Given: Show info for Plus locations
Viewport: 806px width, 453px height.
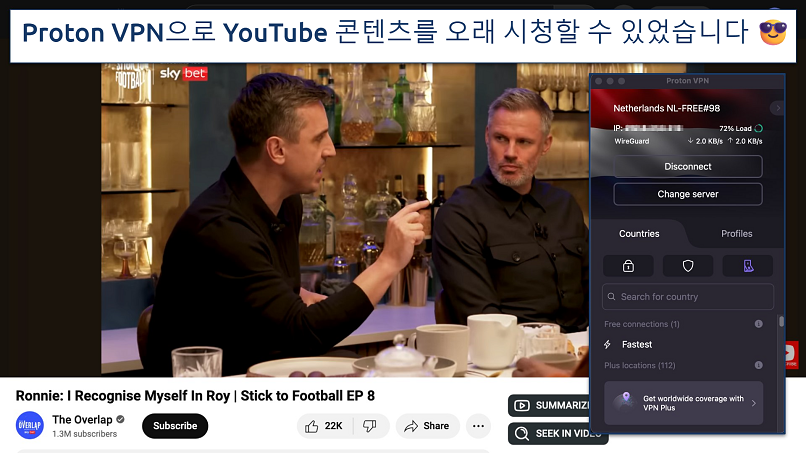Looking at the screenshot, I should point(758,365).
